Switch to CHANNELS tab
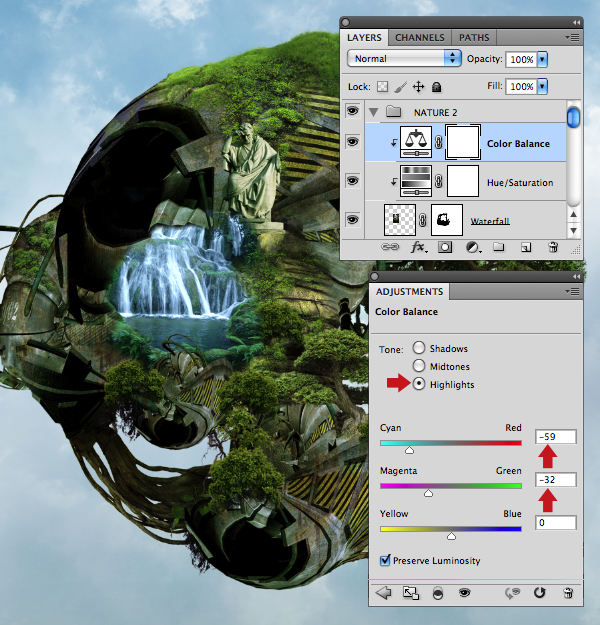The height and width of the screenshot is (625, 600). [x=420, y=37]
